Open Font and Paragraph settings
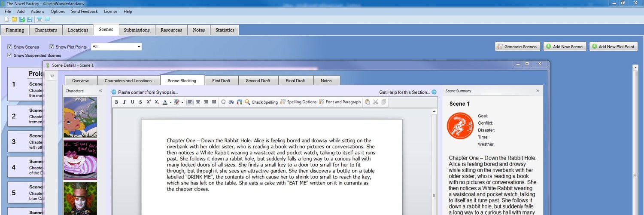 (340, 102)
